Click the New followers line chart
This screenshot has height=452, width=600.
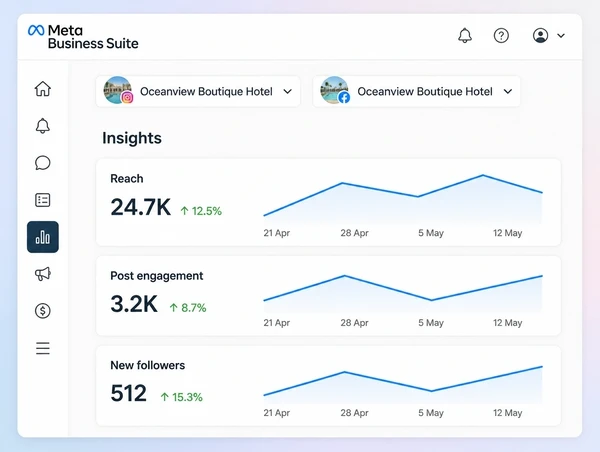tap(403, 385)
